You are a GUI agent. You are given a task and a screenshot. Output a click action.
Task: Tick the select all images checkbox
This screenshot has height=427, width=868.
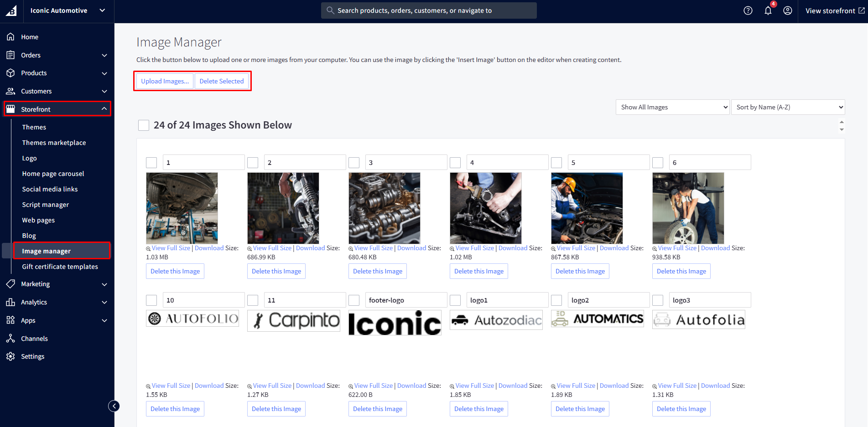(x=144, y=125)
